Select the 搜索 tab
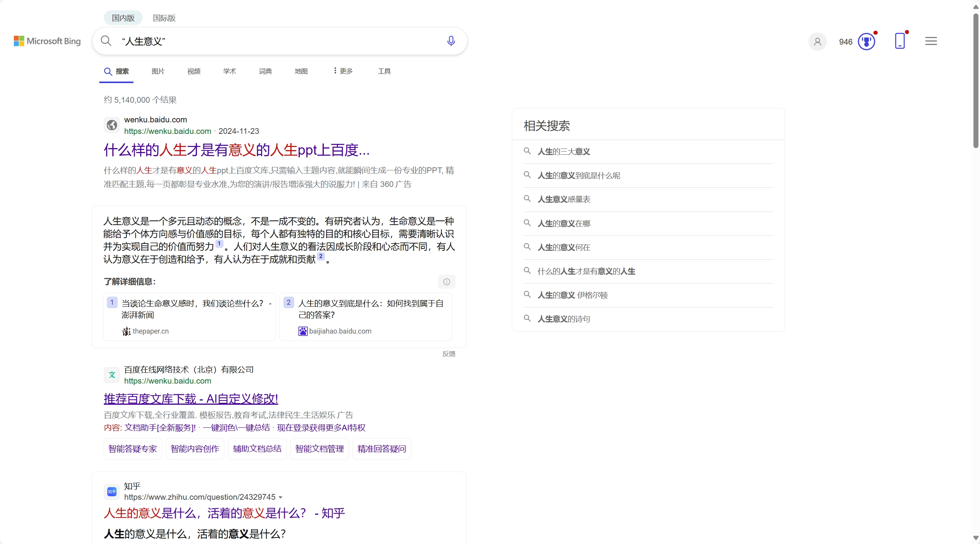This screenshot has height=544, width=980. pyautogui.click(x=117, y=72)
